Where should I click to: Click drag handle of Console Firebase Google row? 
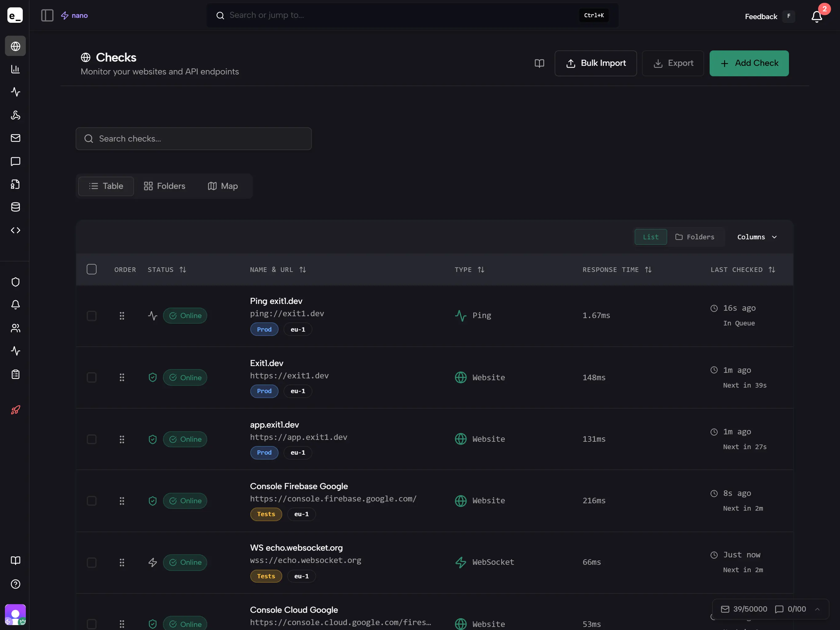coord(122,501)
